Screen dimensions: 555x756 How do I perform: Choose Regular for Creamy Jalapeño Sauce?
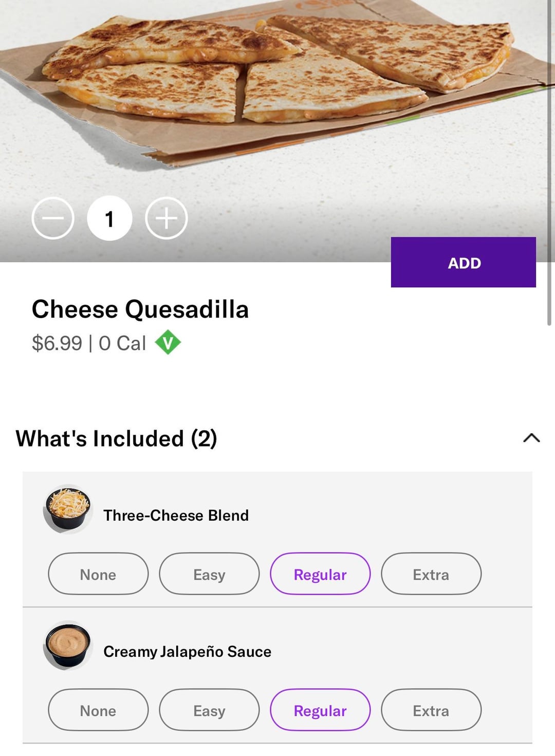click(x=320, y=710)
